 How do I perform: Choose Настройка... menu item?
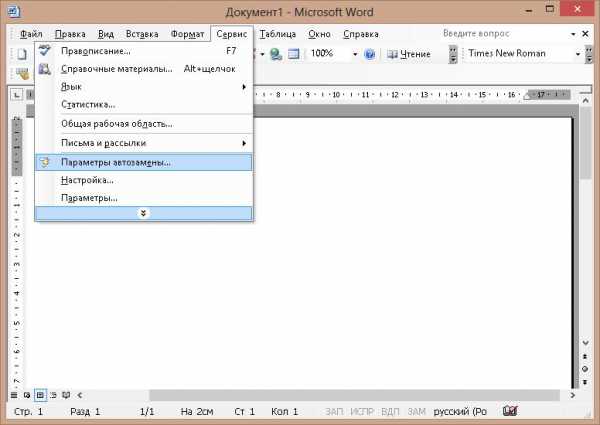click(x=143, y=180)
